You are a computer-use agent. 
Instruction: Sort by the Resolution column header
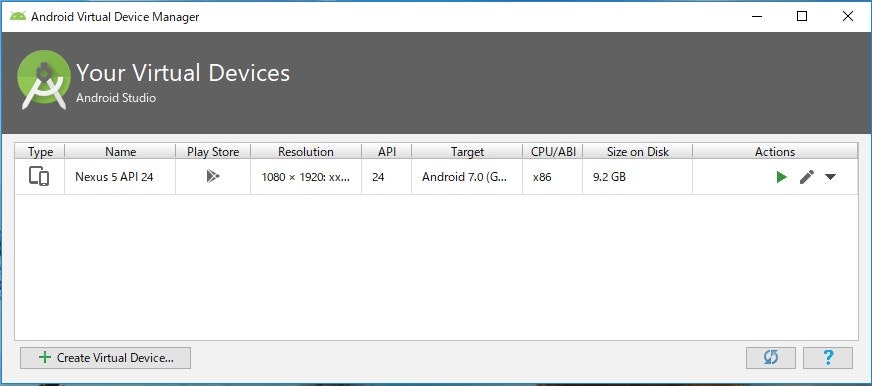tap(306, 151)
